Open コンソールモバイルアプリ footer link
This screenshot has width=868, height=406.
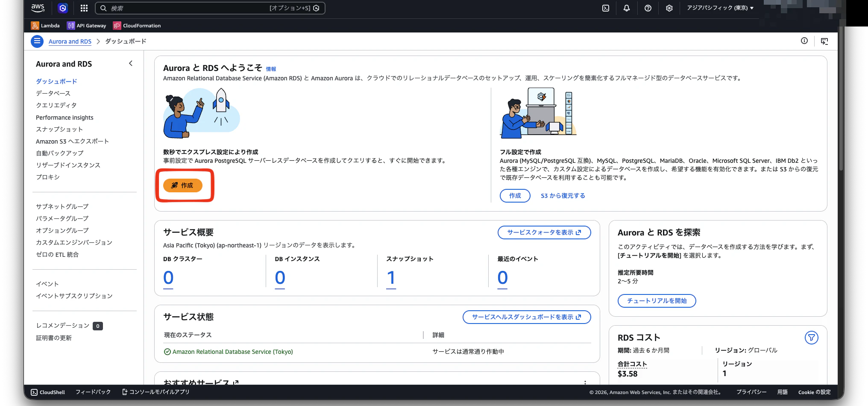(x=156, y=392)
